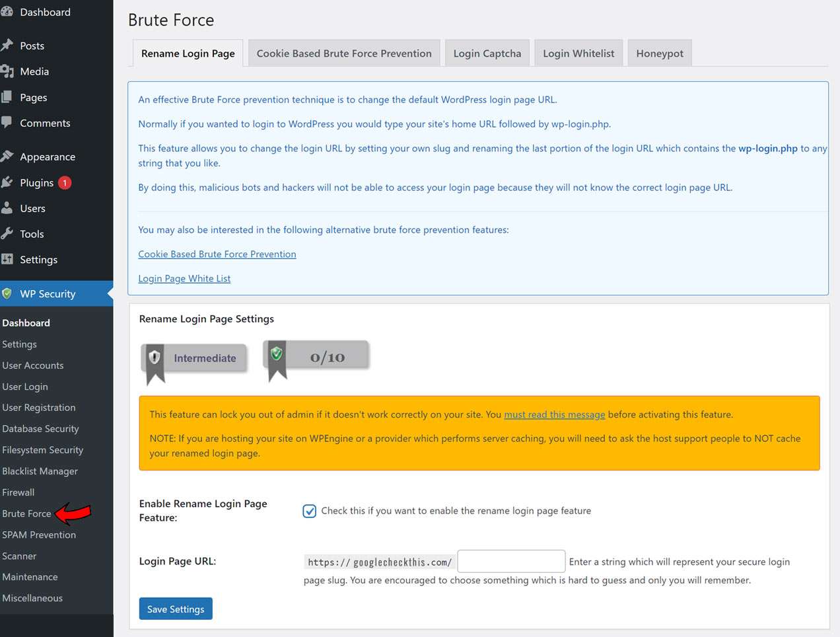Open the Firewall submenu item
Screen dimensions: 840x637
18,492
